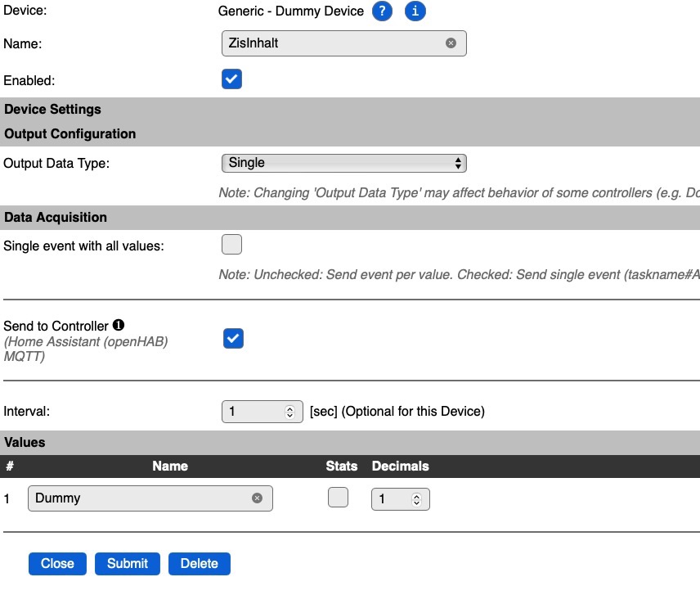
Task: Click the Device: label
Action: point(25,11)
